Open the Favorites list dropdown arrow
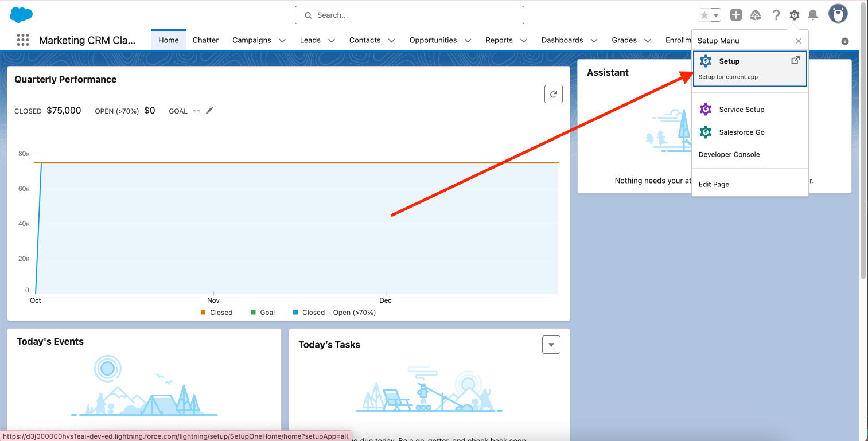Image resolution: width=868 pixels, height=441 pixels. tap(716, 15)
